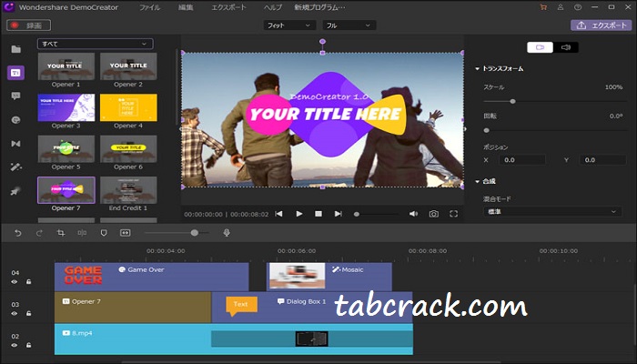The height and width of the screenshot is (364, 637).
Task: Click the fit timeline to window icon
Action: pyautogui.click(x=126, y=233)
